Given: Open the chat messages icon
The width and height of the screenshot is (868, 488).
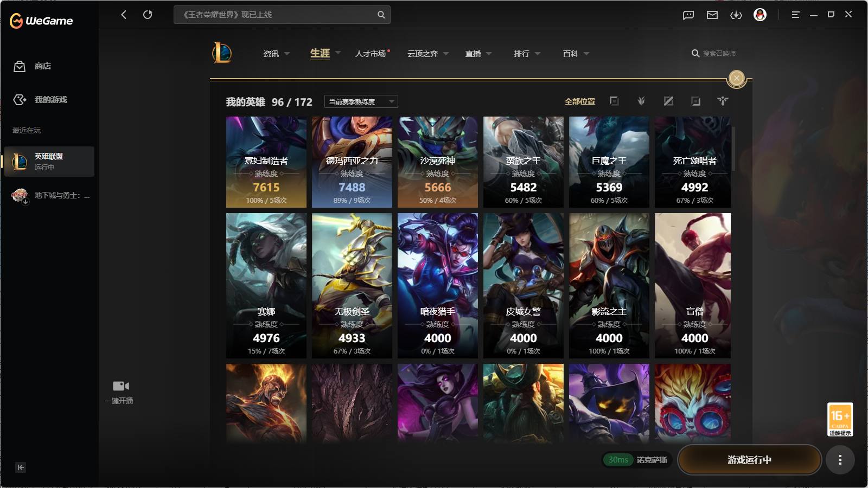Looking at the screenshot, I should pos(688,15).
